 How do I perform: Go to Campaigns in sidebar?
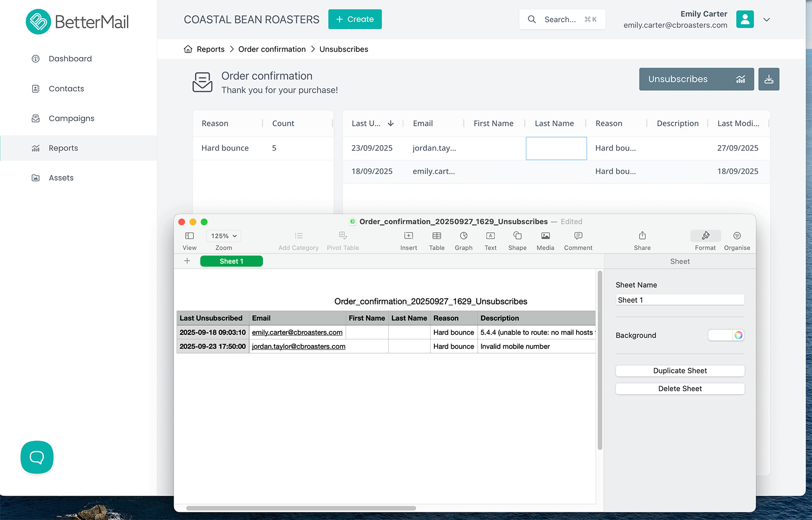point(71,118)
